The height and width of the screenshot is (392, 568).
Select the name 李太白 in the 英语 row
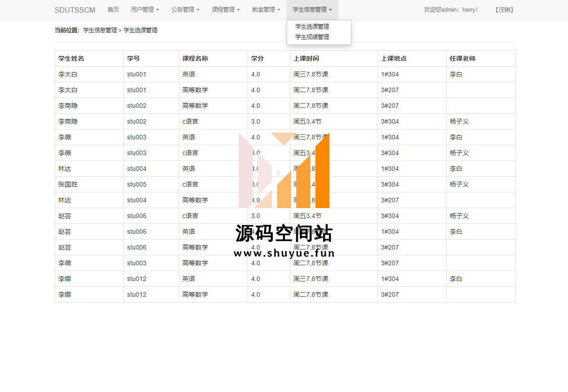(68, 74)
